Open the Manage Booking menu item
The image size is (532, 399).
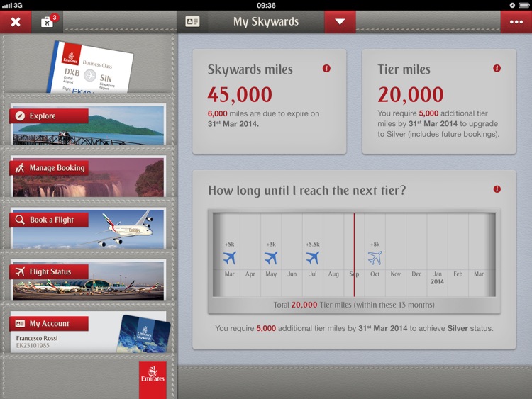88,176
